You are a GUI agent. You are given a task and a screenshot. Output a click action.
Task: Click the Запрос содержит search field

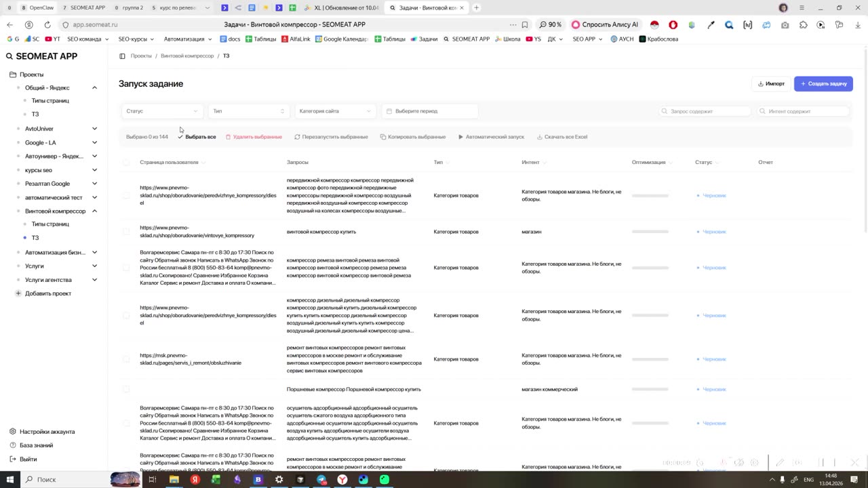point(705,111)
